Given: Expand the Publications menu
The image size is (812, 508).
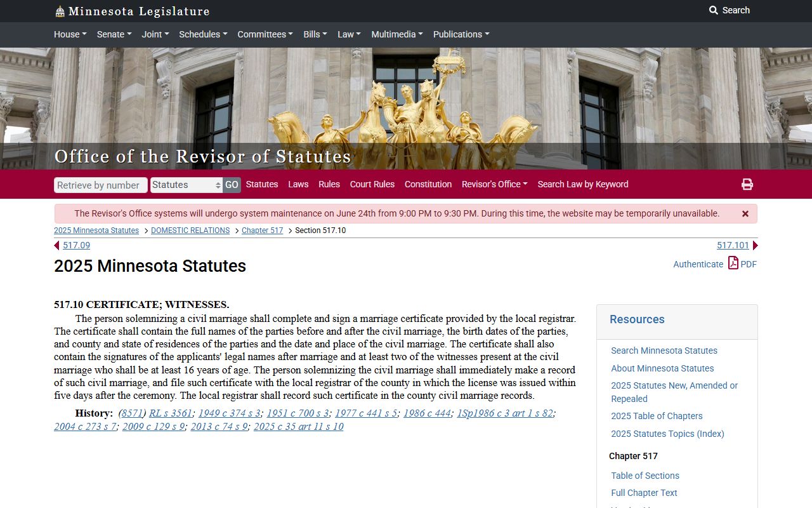Looking at the screenshot, I should click(461, 34).
